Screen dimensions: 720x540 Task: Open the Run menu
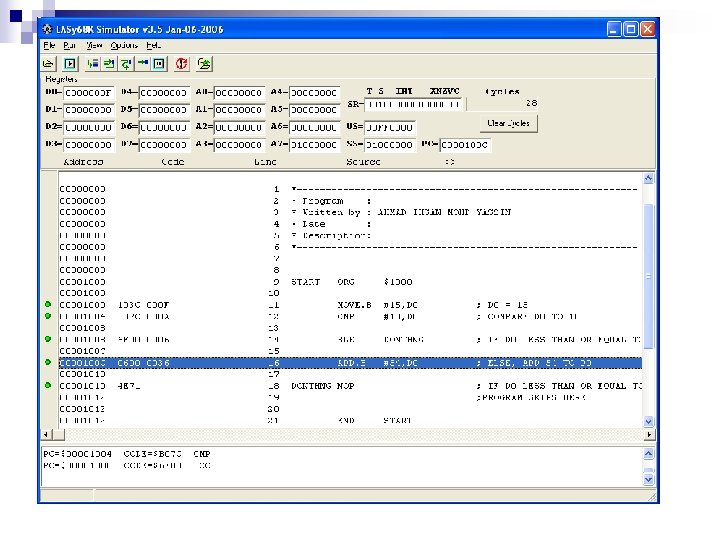(x=69, y=45)
